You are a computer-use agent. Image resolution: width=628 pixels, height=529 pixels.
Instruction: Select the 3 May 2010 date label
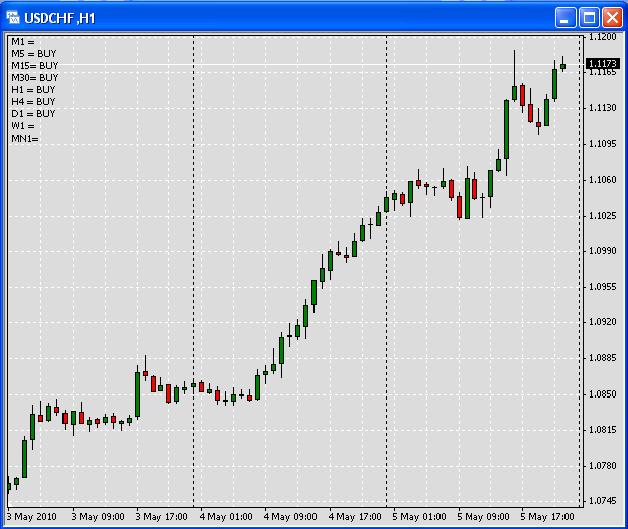pyautogui.click(x=33, y=517)
